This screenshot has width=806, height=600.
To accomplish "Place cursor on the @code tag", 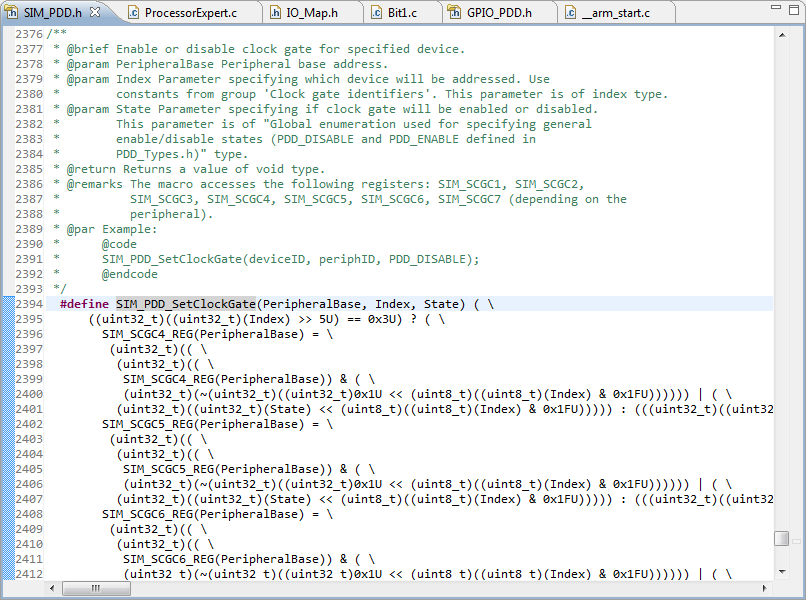I will (x=119, y=244).
